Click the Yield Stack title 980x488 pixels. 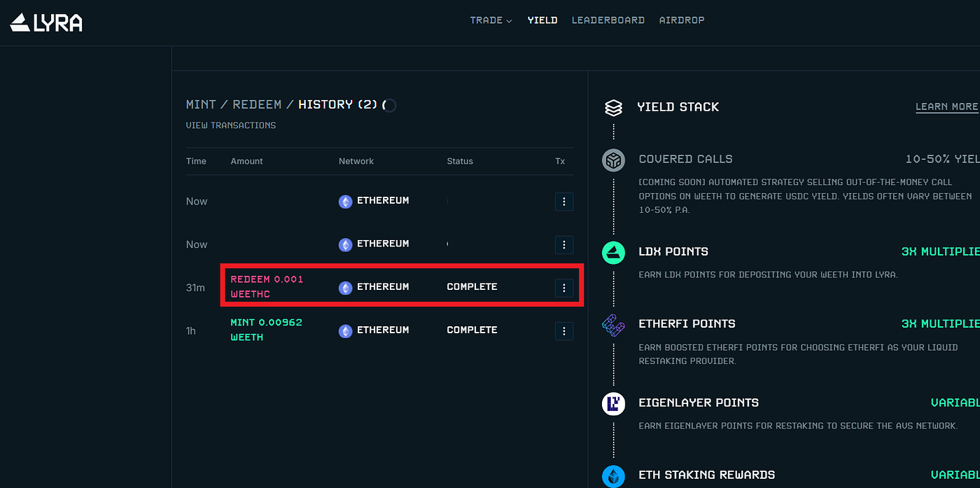click(678, 107)
